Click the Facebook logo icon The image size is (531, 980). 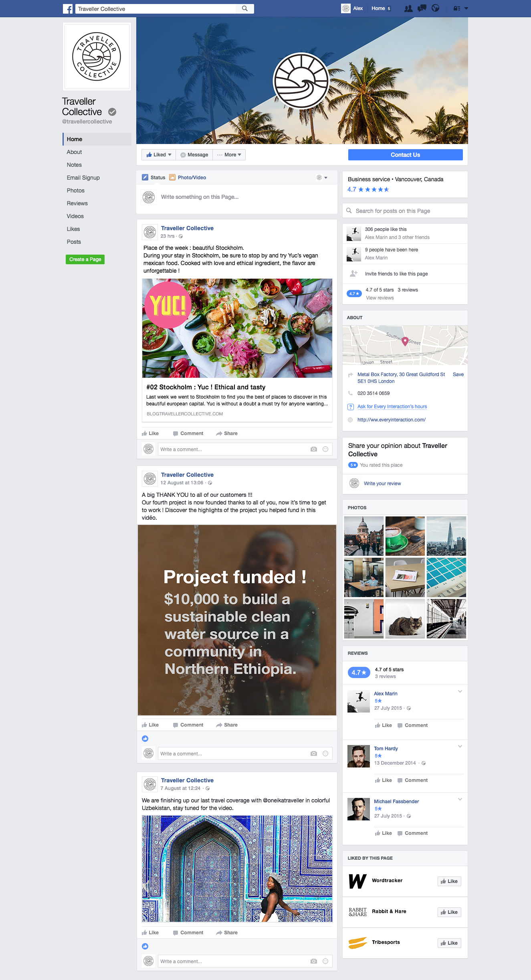tap(68, 9)
